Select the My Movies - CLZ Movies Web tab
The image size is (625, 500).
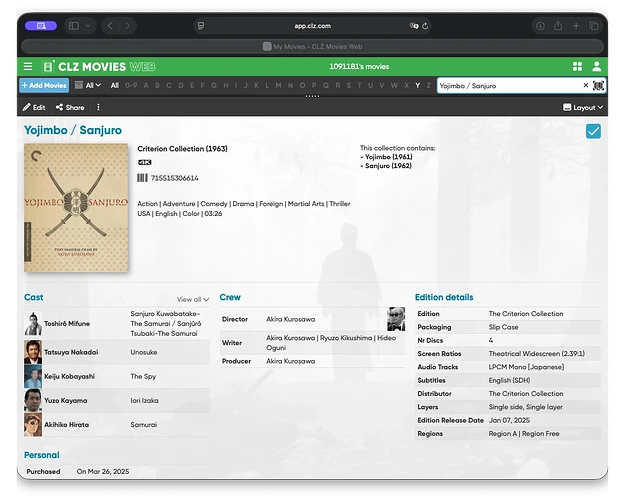pyautogui.click(x=312, y=46)
